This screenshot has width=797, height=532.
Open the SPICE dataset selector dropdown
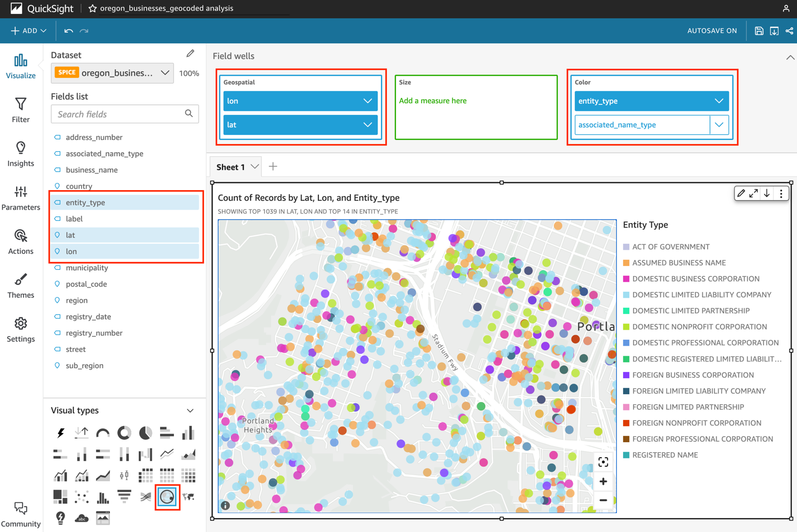(165, 73)
